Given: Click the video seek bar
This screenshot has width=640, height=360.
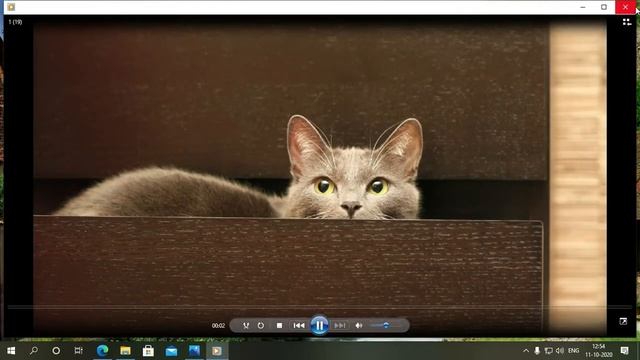Looking at the screenshot, I should [x=320, y=307].
